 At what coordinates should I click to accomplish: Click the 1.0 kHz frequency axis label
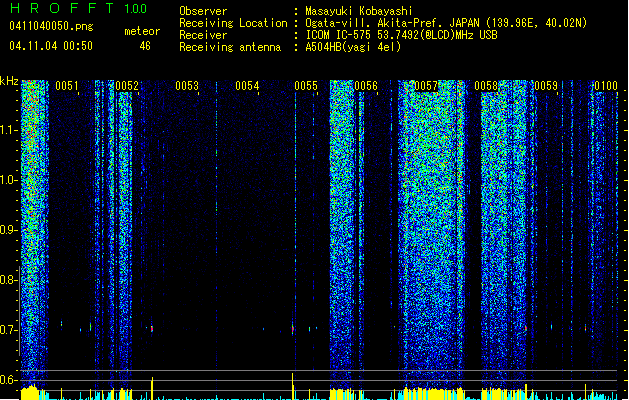[8, 180]
